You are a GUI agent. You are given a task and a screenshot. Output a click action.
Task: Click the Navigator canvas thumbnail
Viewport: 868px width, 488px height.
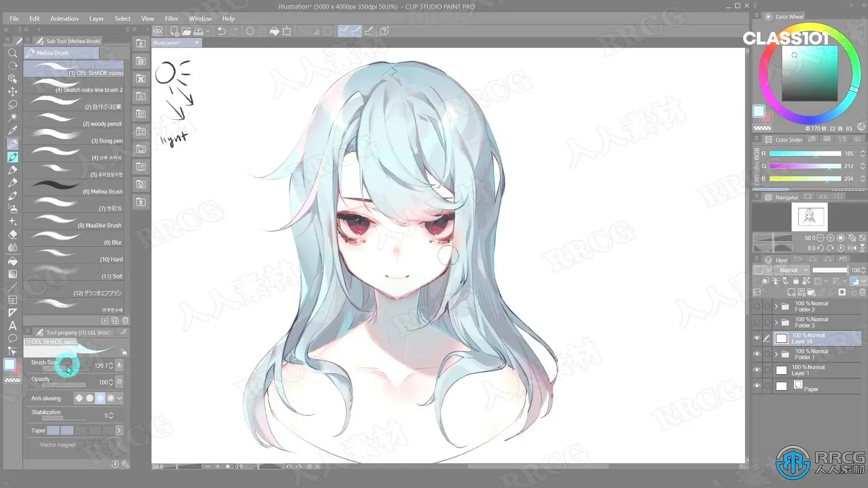click(810, 217)
